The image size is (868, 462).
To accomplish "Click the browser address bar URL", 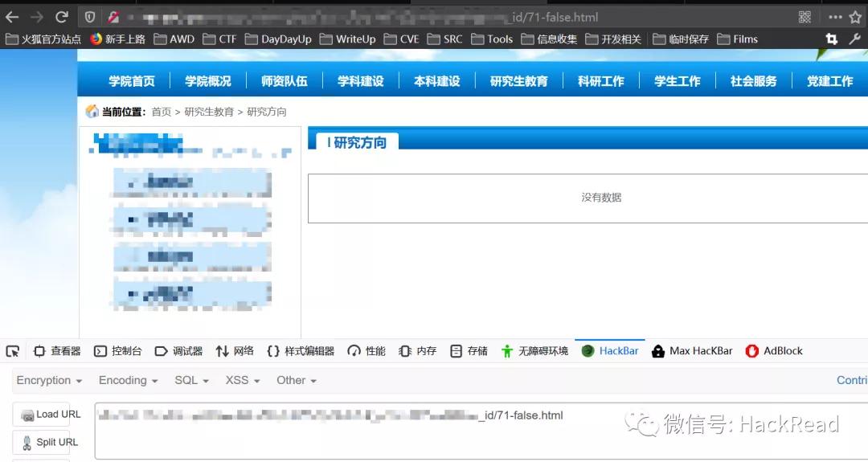I will pyautogui.click(x=362, y=17).
